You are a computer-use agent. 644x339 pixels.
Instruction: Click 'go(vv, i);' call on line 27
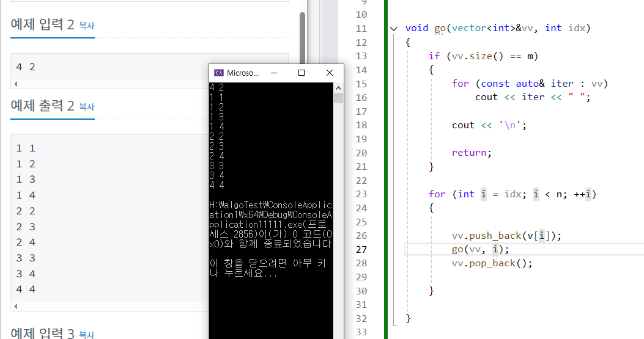point(480,249)
